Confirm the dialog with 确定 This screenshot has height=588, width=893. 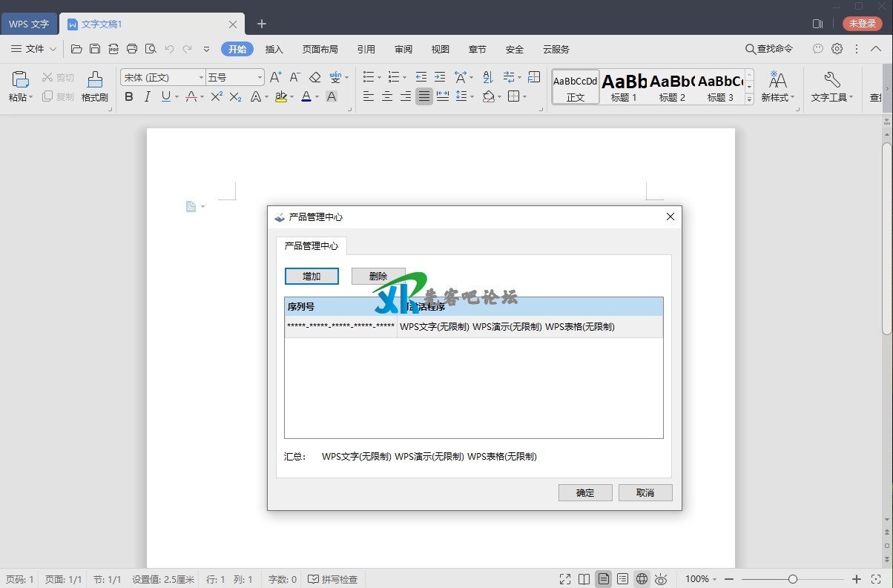(584, 492)
